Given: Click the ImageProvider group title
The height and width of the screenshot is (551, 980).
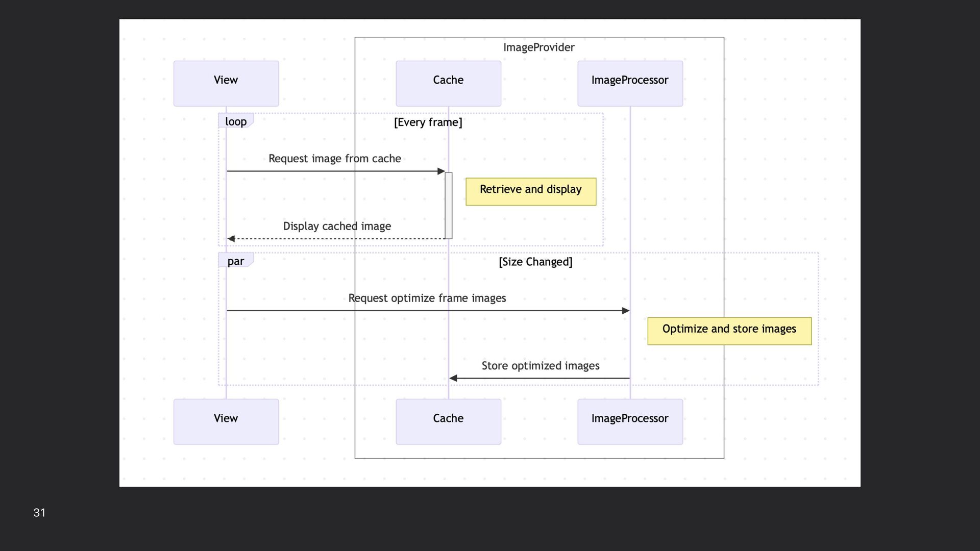Looking at the screenshot, I should click(539, 47).
